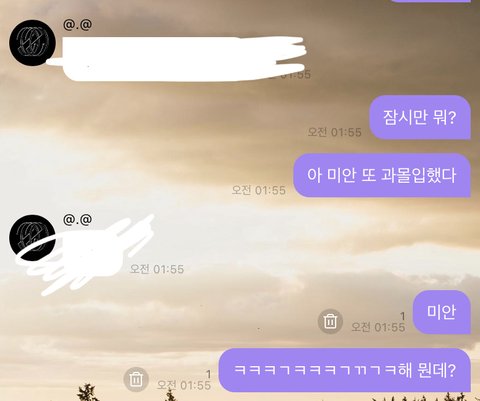
Task: Tap the unread count 1 near ㅋㅋㅋ message
Action: coord(208,374)
